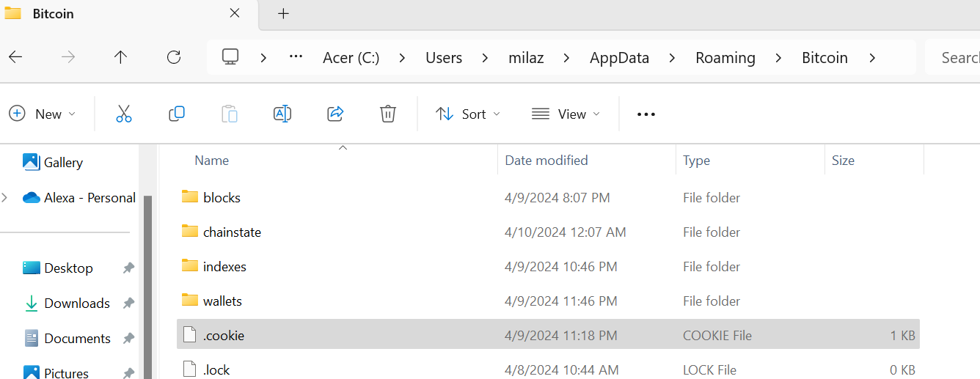Open the Sort dropdown menu
The height and width of the screenshot is (379, 980).
(x=468, y=114)
